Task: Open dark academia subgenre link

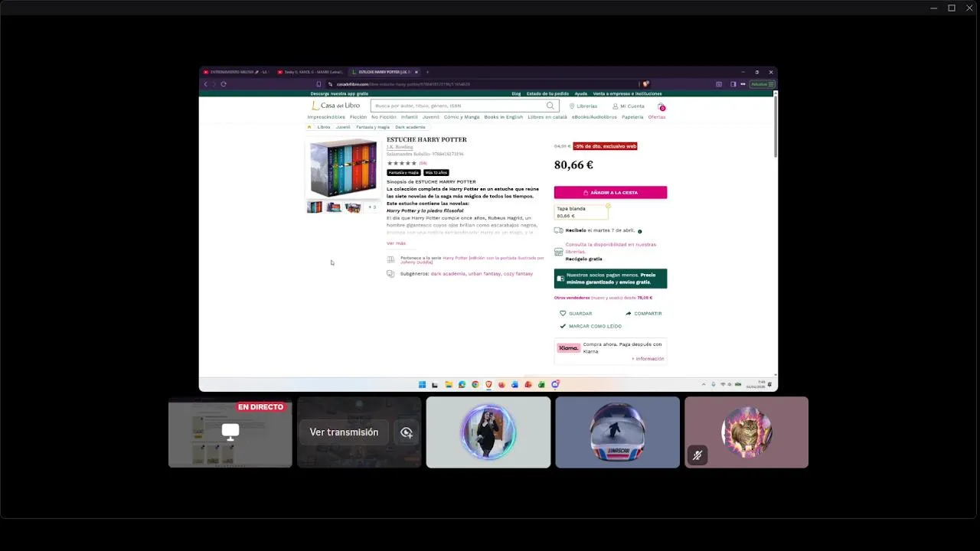Action: 448,274
